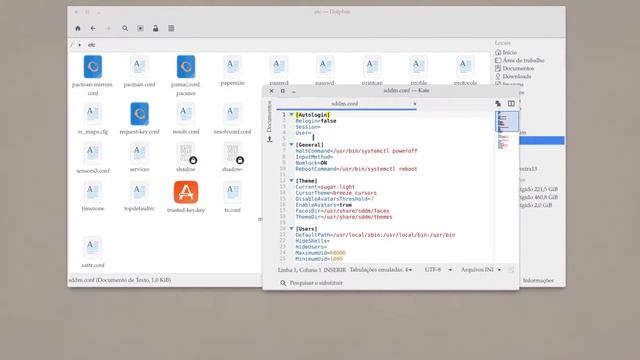Place cursor on the Numlock=ON line
Screen dimensions: 640x360
click(x=311, y=163)
